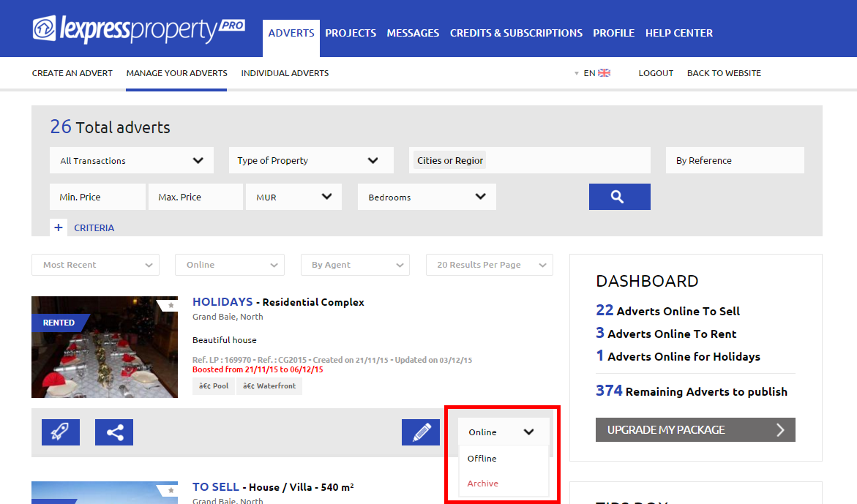
Task: Open the Online status filter dropdown
Action: (230, 265)
